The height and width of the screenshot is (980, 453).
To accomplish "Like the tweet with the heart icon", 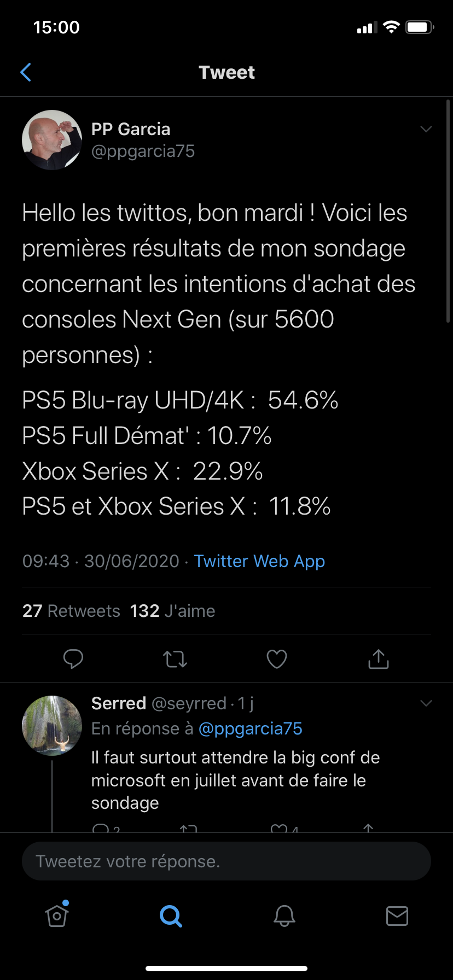I will [277, 659].
